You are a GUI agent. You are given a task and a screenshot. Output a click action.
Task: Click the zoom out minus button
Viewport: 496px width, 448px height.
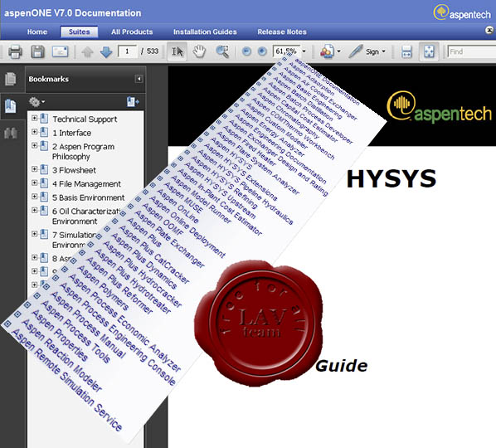click(x=246, y=51)
